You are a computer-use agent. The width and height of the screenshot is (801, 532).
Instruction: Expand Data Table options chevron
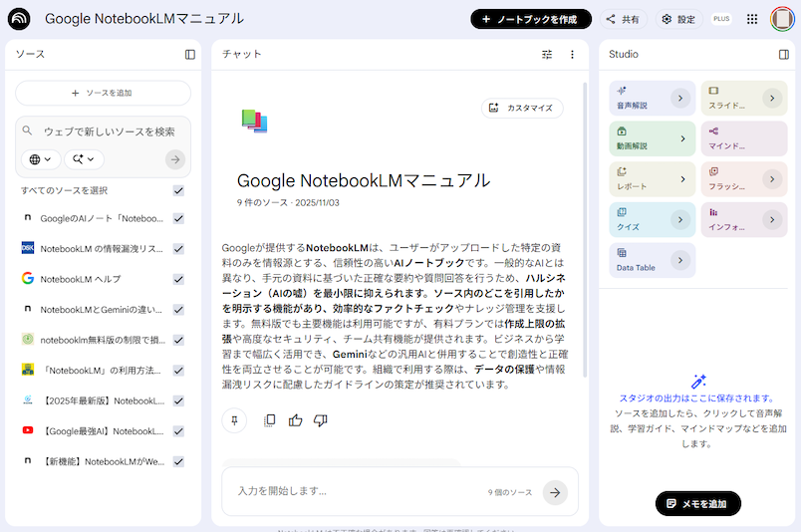(679, 260)
